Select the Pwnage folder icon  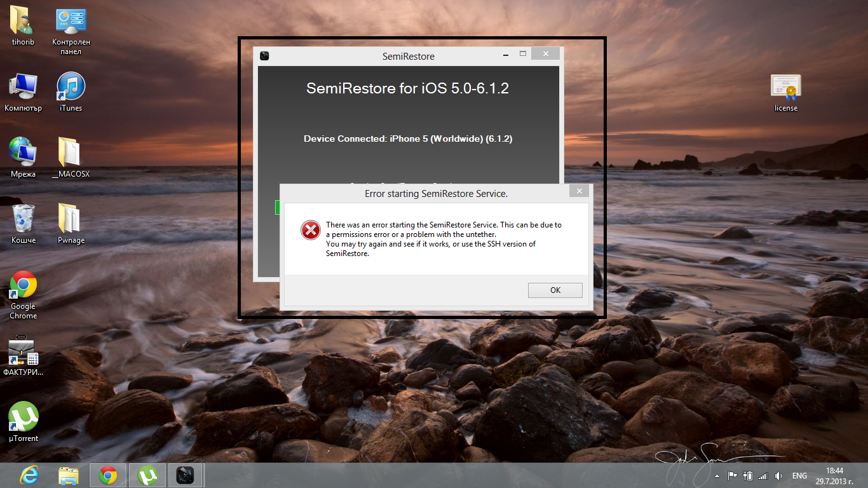pos(71,224)
